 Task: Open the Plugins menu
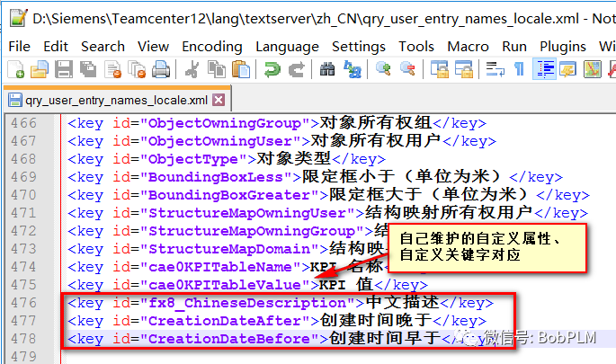[x=563, y=47]
